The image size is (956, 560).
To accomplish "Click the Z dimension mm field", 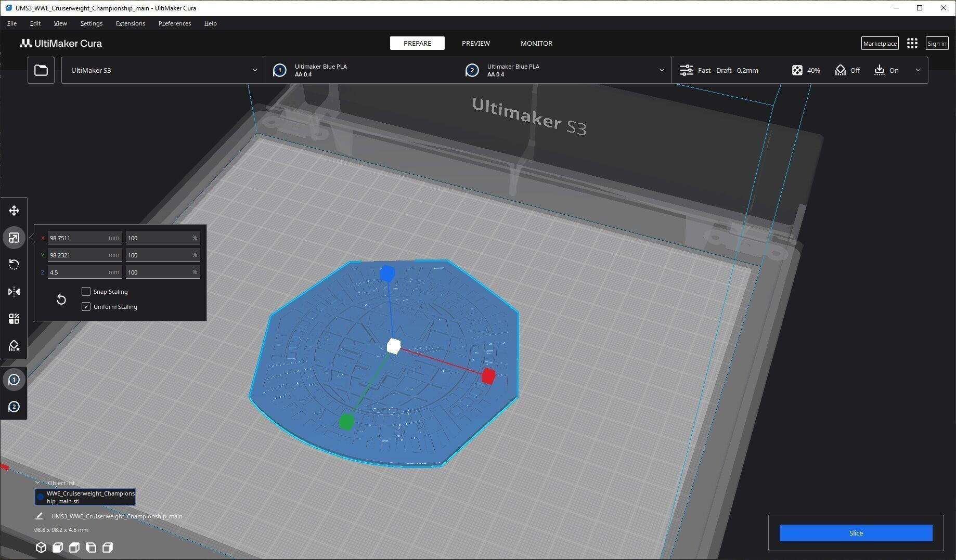I will coord(85,272).
